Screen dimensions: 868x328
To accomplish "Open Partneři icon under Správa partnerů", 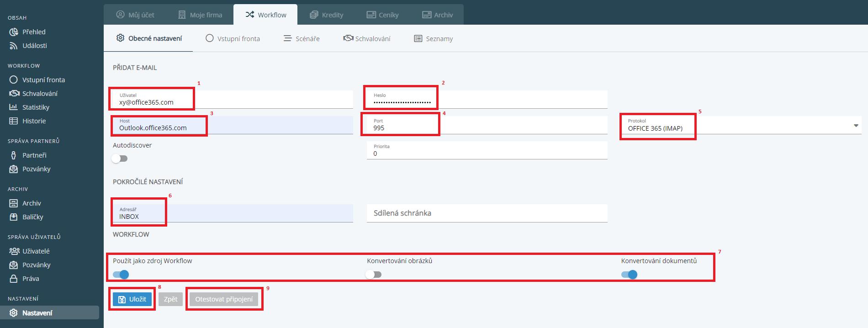I will (14, 155).
